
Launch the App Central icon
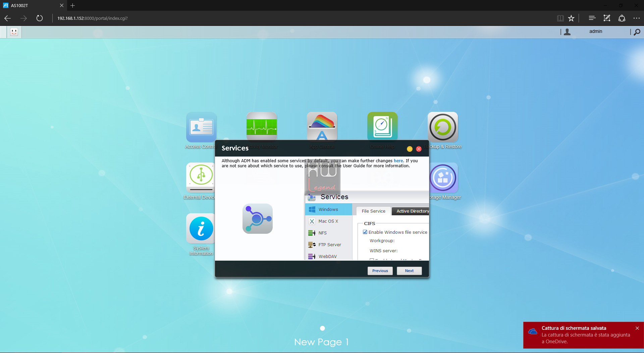(322, 126)
